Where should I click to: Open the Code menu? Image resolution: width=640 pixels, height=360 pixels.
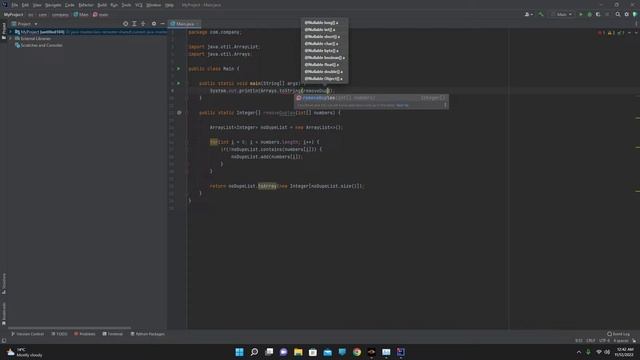tap(70, 5)
